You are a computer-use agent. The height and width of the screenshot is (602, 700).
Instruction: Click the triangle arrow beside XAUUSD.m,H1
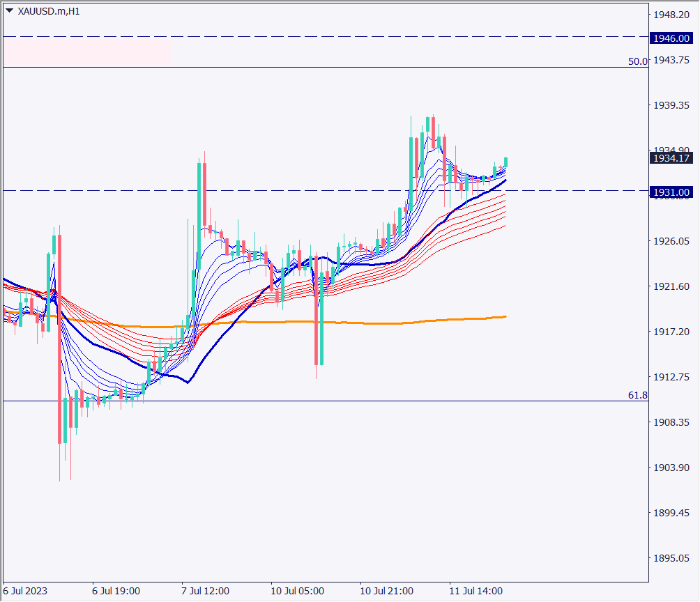point(9,10)
